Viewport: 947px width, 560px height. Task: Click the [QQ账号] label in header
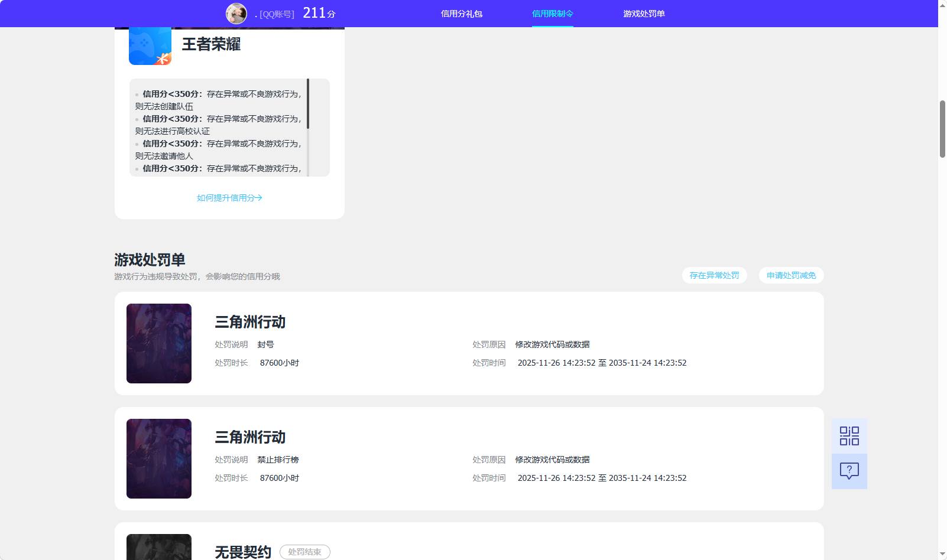click(277, 14)
